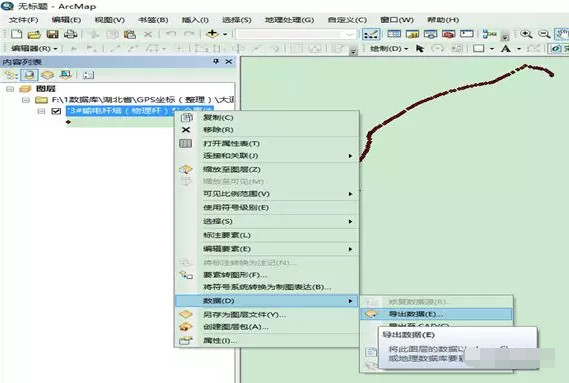Screen dimensions: 569x383
Task: Collapse the F:\1数据库 folder tree node
Action: [x=26, y=100]
